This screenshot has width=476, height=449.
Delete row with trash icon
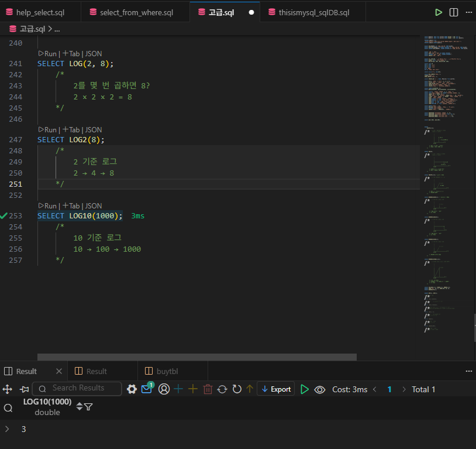(x=208, y=389)
